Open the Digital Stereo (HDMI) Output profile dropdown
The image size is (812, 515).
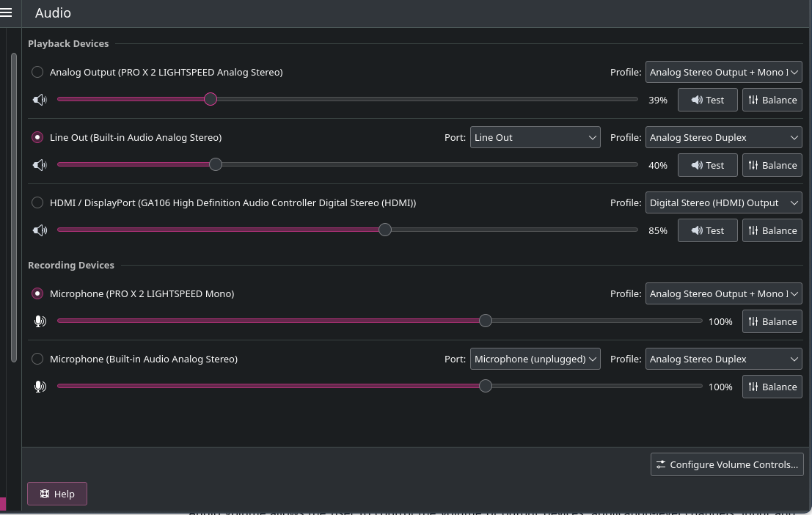point(723,202)
